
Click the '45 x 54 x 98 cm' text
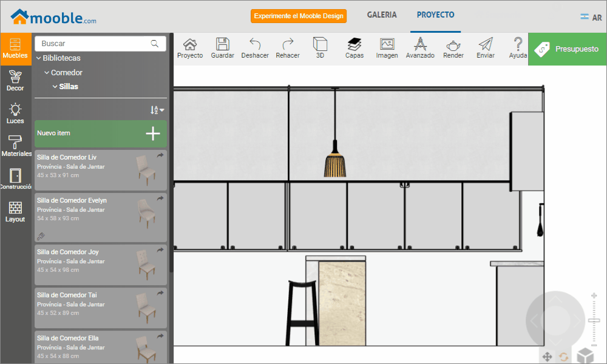[x=58, y=270]
